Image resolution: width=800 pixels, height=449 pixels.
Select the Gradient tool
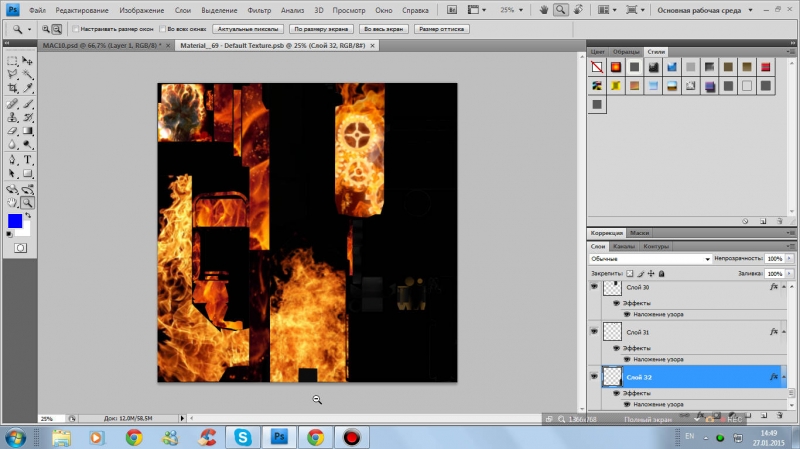point(28,131)
